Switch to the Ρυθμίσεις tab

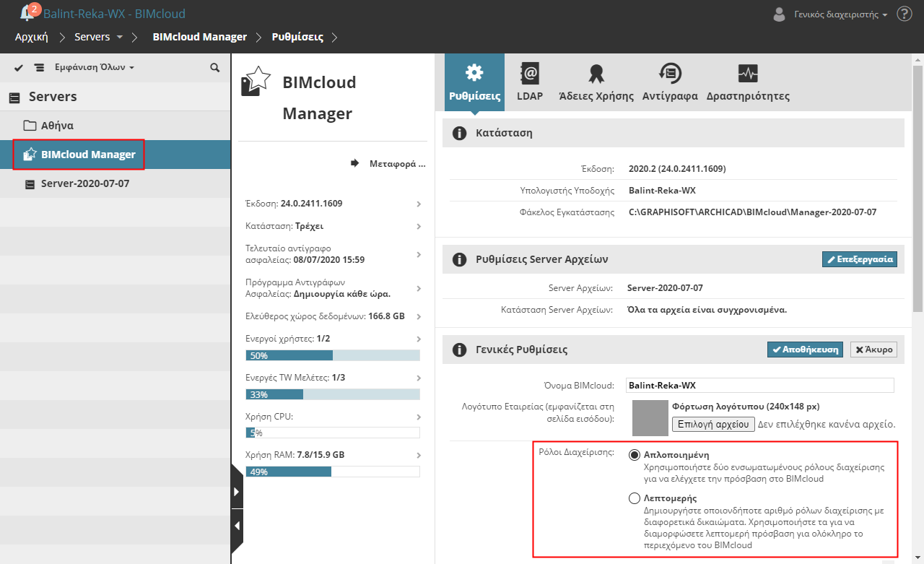point(474,82)
